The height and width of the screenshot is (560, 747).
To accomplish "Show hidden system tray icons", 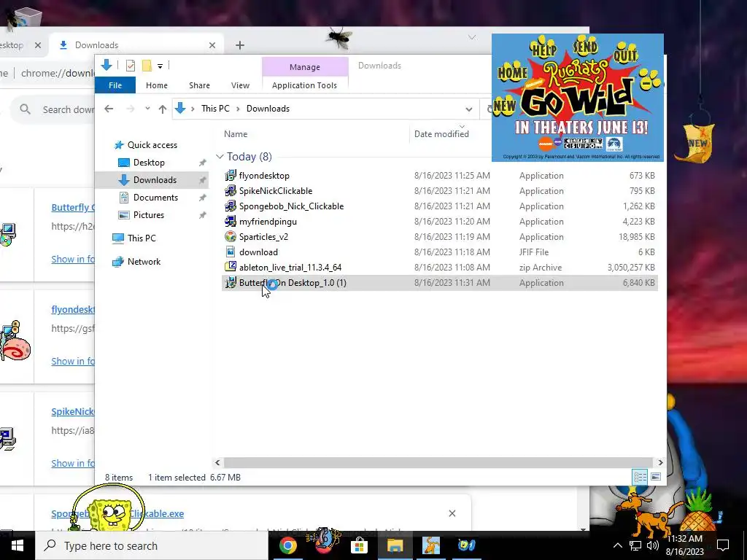I will (617, 545).
